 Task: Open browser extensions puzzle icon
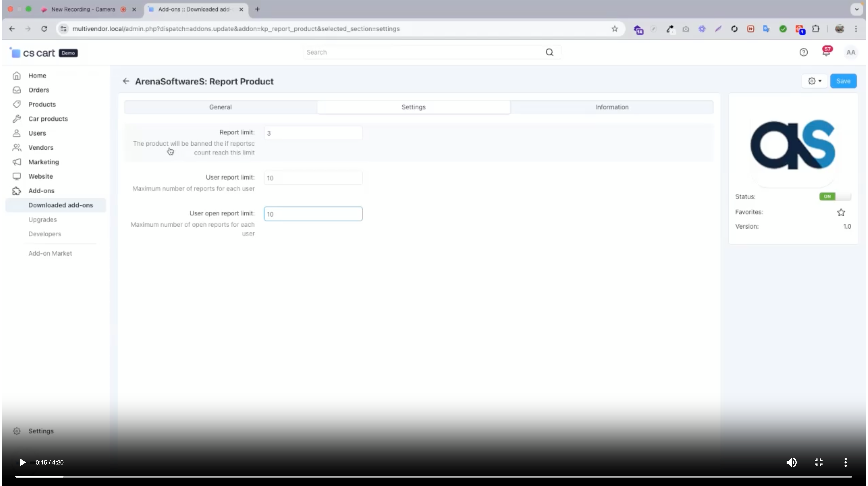[x=815, y=29]
